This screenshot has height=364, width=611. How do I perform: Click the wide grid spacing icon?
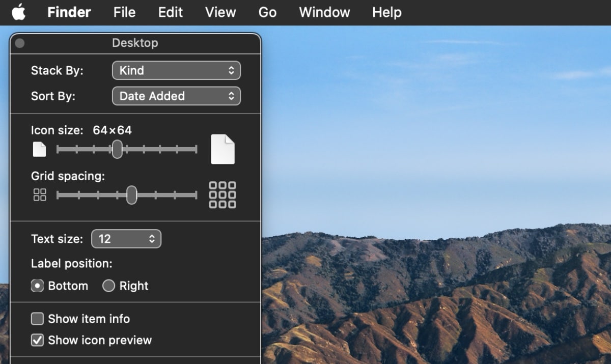[223, 195]
